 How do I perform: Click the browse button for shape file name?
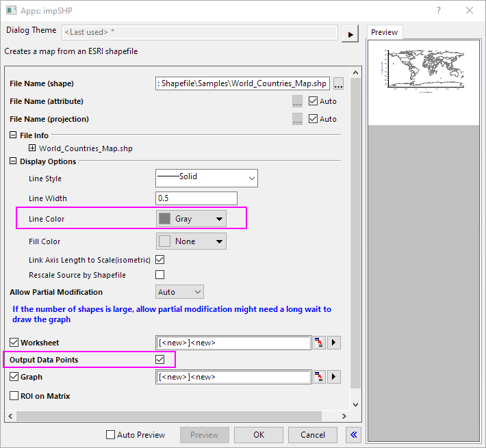tap(338, 83)
